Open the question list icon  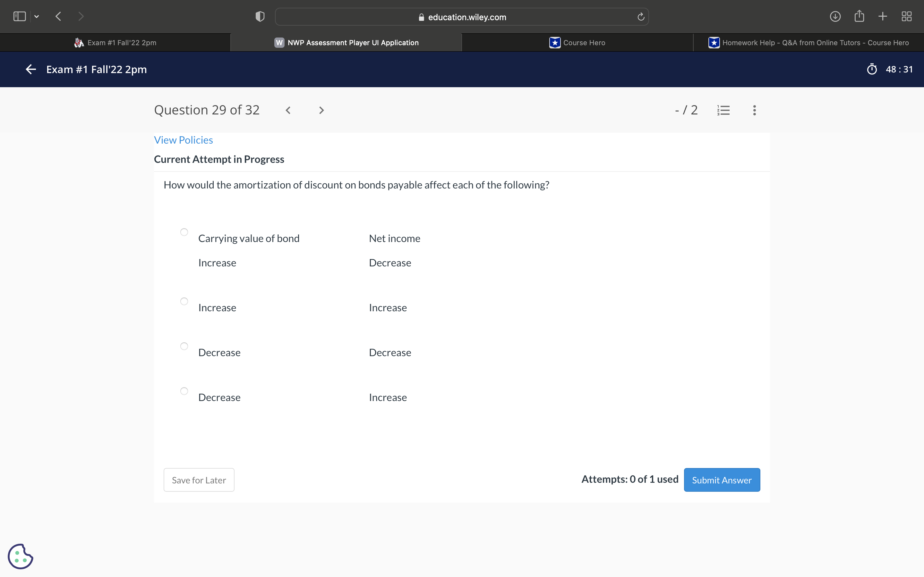coord(723,110)
